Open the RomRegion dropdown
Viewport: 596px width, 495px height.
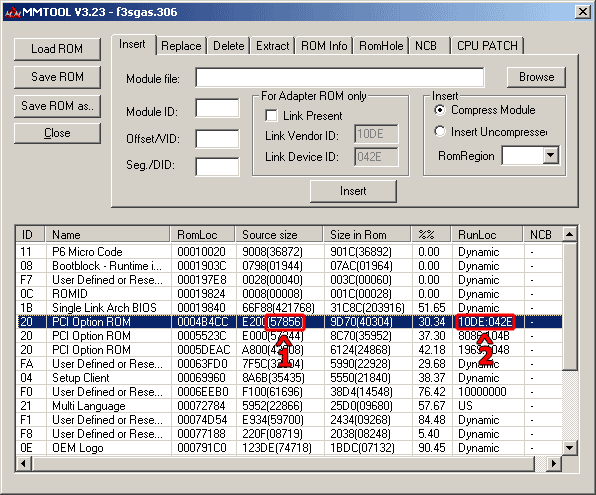(x=550, y=155)
